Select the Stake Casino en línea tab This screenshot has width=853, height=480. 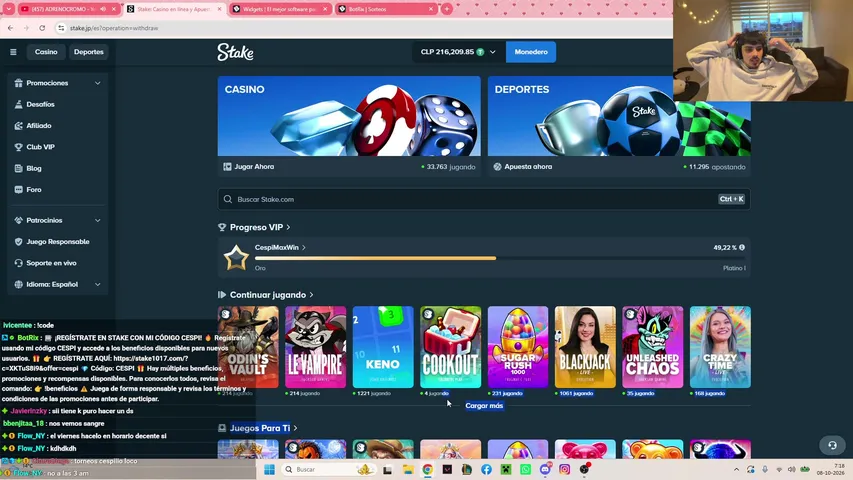pyautogui.click(x=174, y=9)
